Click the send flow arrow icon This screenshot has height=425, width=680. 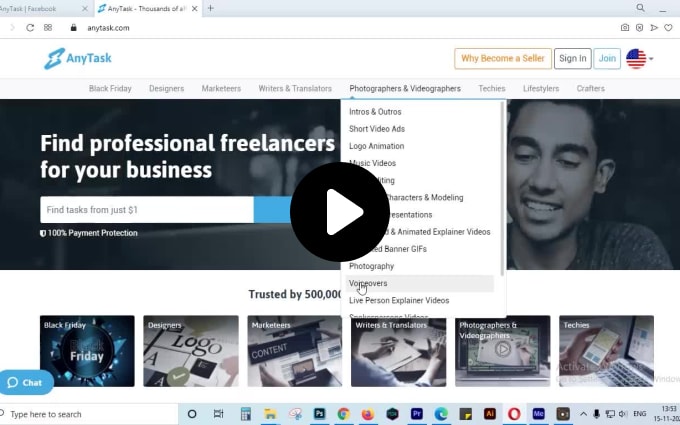pos(654,28)
